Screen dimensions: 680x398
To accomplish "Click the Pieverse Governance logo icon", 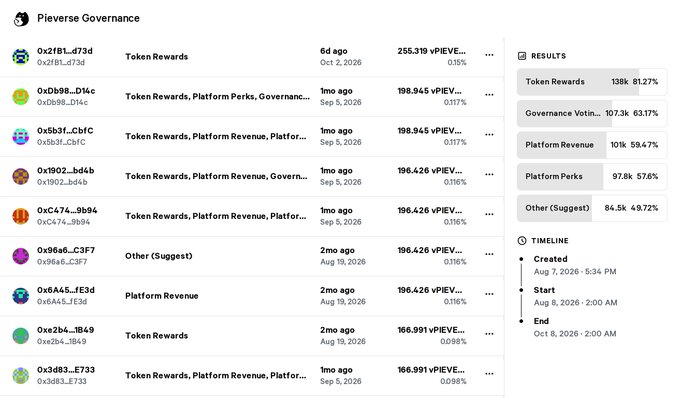I will (21, 19).
